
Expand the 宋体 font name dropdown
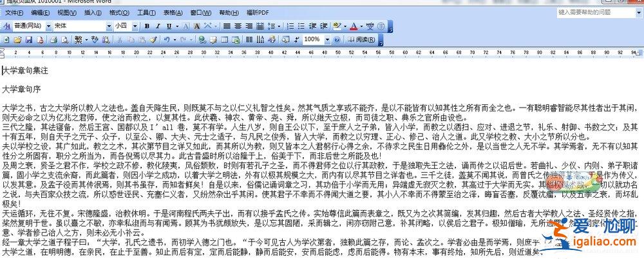(109, 26)
